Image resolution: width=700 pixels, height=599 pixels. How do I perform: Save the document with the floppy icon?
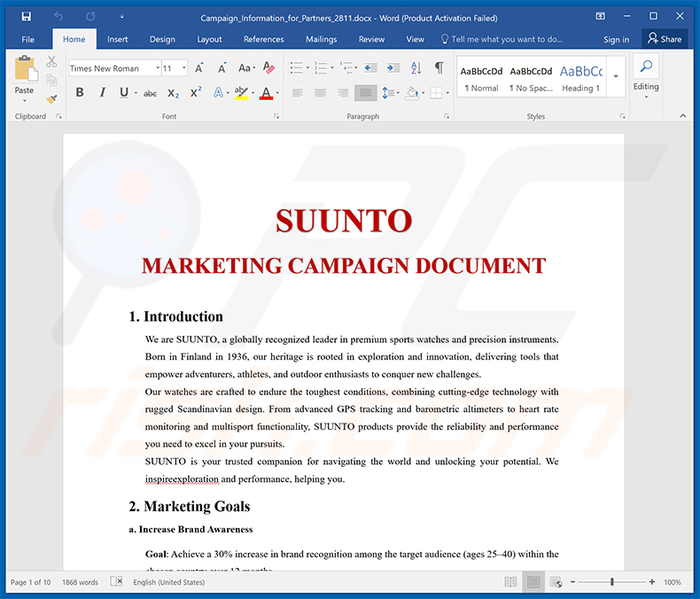coord(27,17)
